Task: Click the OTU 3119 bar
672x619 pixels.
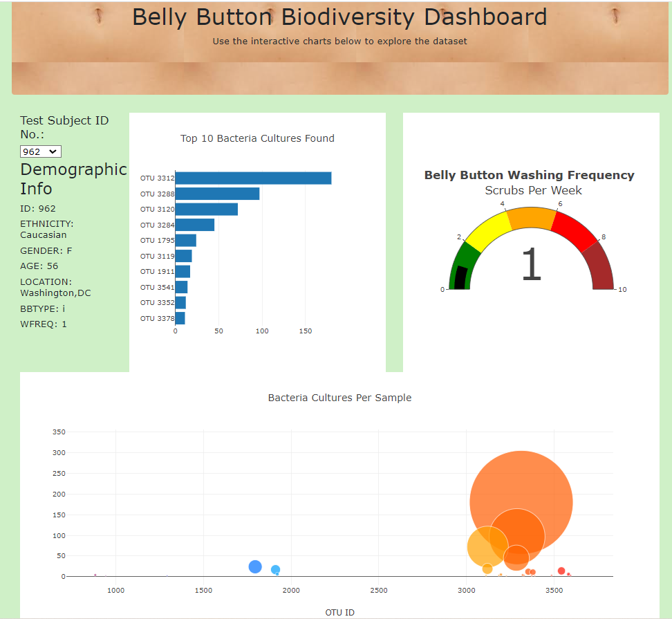Action: (183, 256)
